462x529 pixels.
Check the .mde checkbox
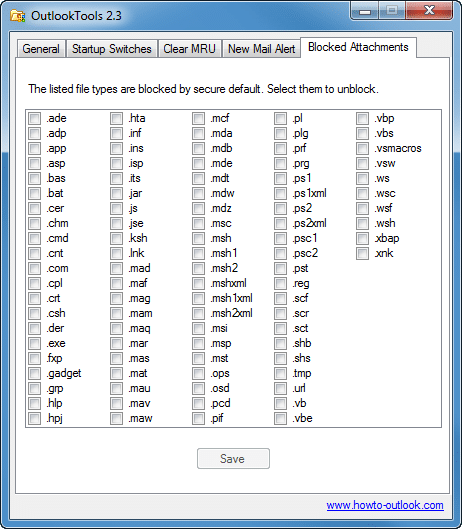198,163
